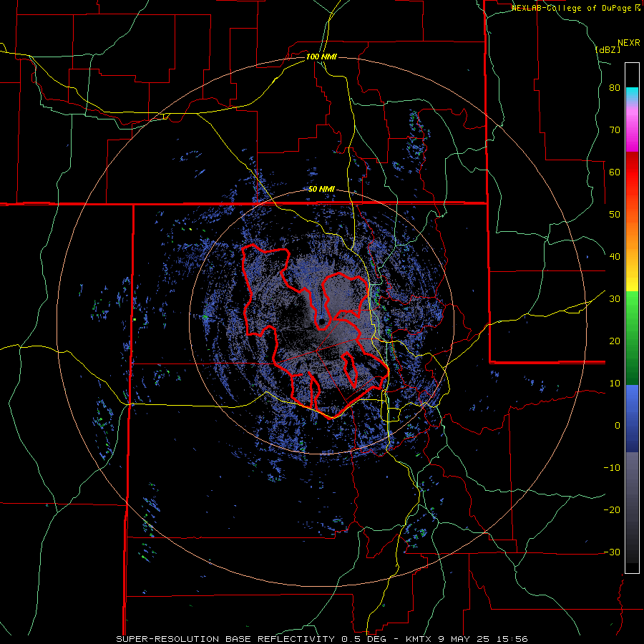The image size is (644, 644).
Task: Click the Super-Resolution Base Reflectivity caption
Action: [322, 639]
